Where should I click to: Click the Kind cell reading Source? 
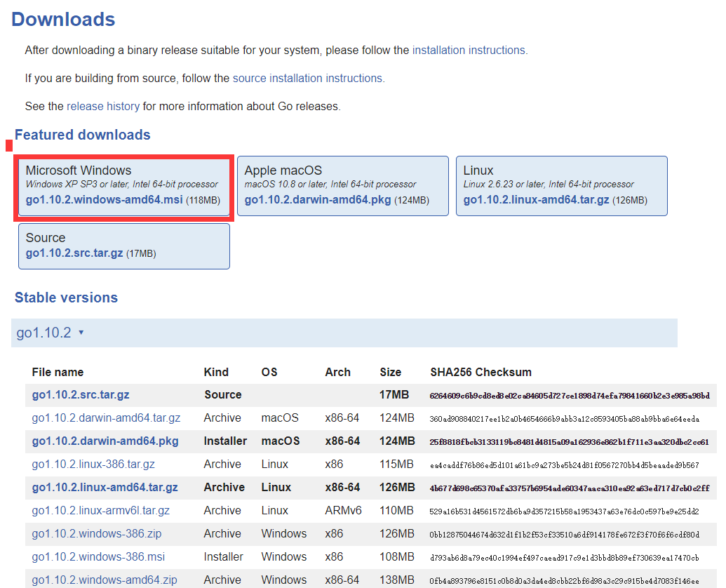(223, 395)
